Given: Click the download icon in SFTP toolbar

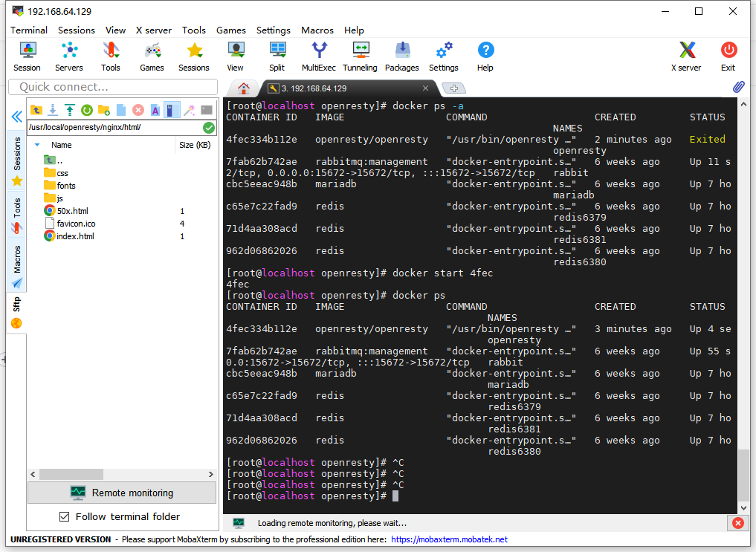Looking at the screenshot, I should pos(54,110).
